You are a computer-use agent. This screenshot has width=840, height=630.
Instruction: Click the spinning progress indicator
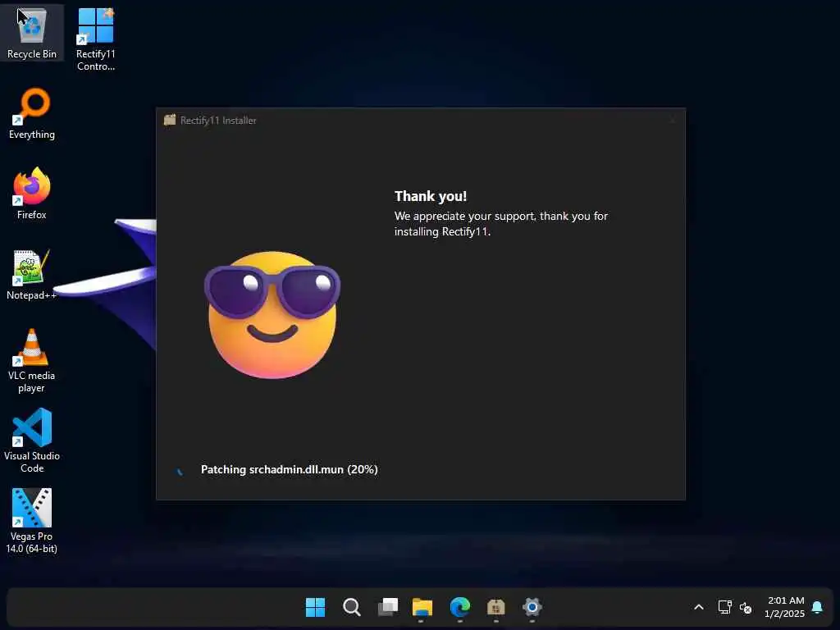tap(180, 470)
